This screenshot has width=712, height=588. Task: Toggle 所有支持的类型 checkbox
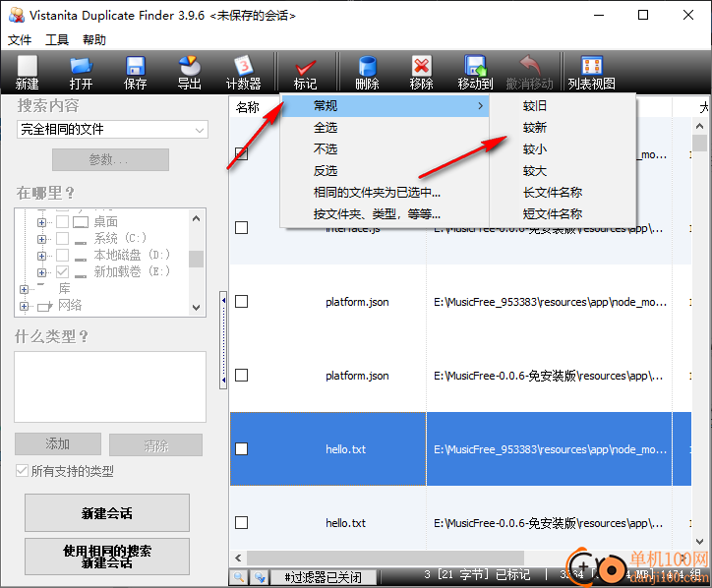pos(22,470)
